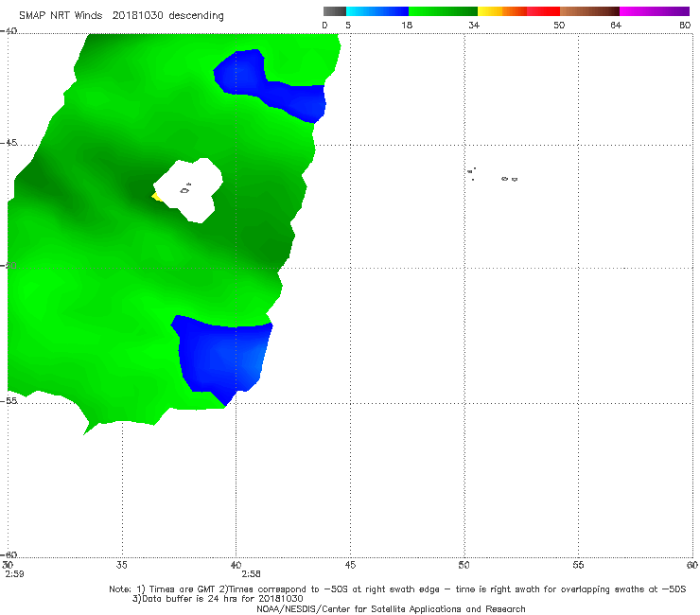Click the gray segment of the wind color bar
This screenshot has height=615, width=700.
coord(335,11)
